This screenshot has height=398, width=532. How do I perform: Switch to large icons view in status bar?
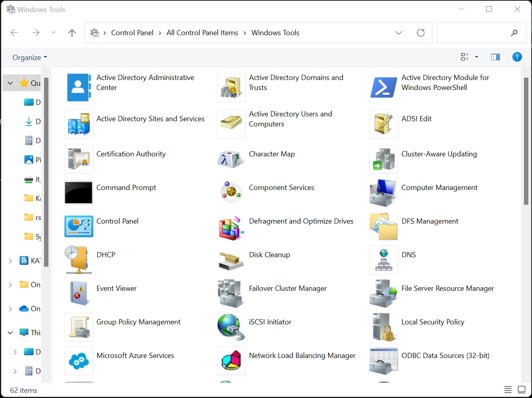click(522, 390)
